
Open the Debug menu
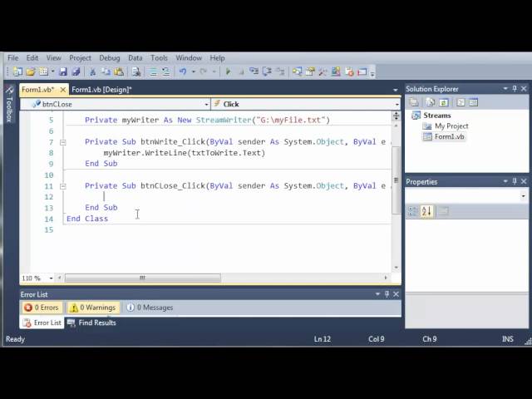pyautogui.click(x=109, y=58)
